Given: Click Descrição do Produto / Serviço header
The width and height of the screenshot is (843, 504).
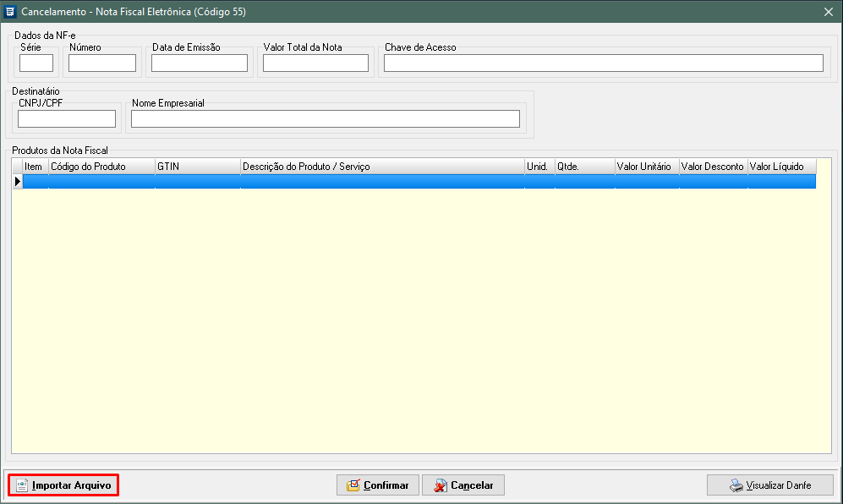Looking at the screenshot, I should tap(382, 167).
